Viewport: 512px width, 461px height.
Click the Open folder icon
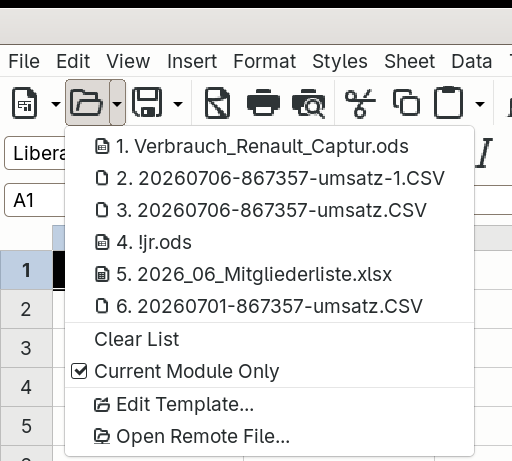(x=86, y=103)
